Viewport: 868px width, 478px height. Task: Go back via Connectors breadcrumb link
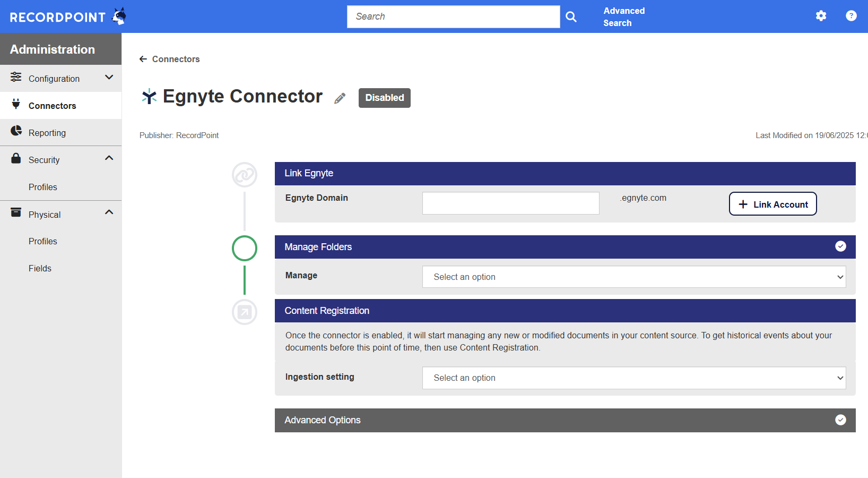(176, 59)
